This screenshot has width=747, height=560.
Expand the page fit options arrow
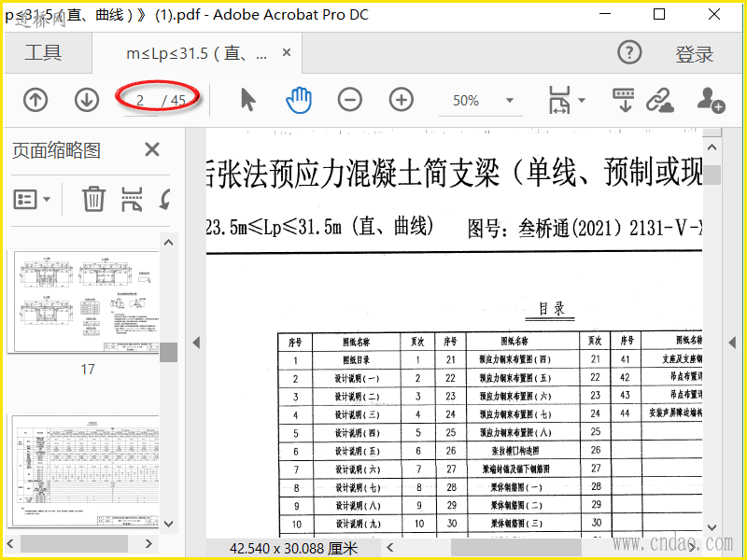(582, 100)
